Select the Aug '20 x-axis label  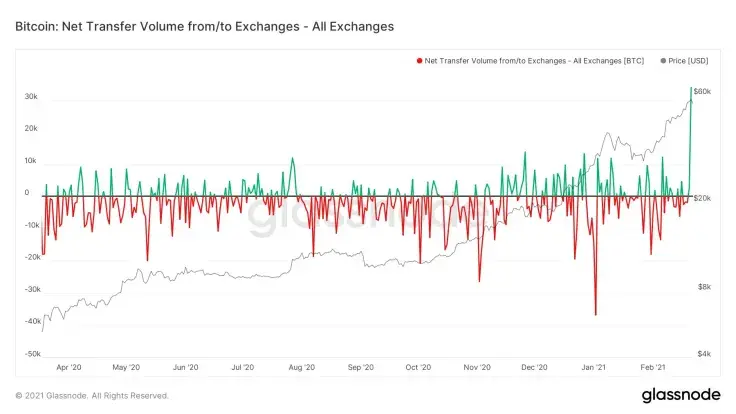[301, 367]
